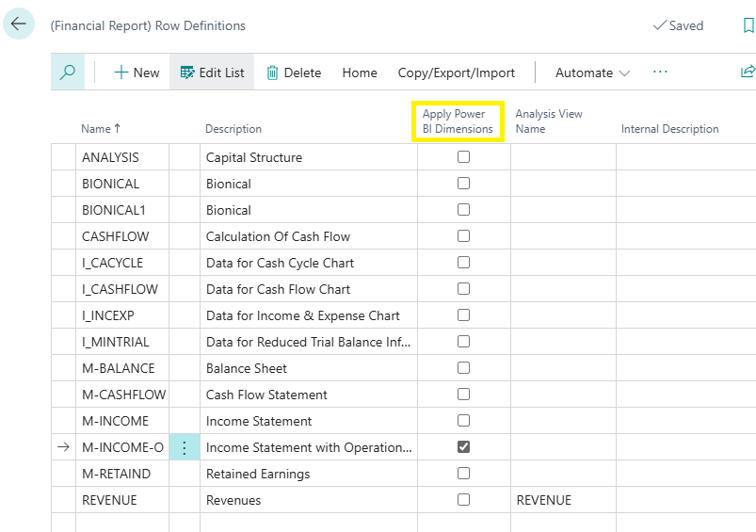Open the more options ellipsis in toolbar
This screenshot has height=532, width=756.
[660, 73]
